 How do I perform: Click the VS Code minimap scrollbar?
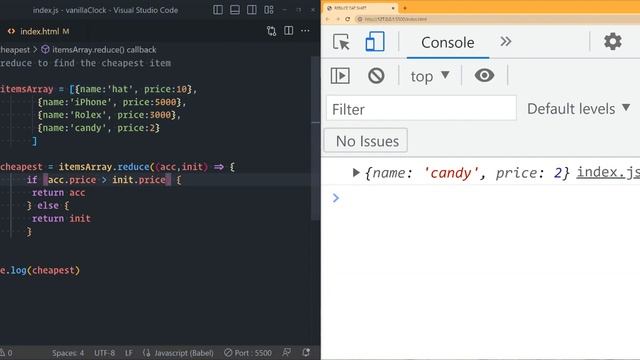tap(316, 139)
